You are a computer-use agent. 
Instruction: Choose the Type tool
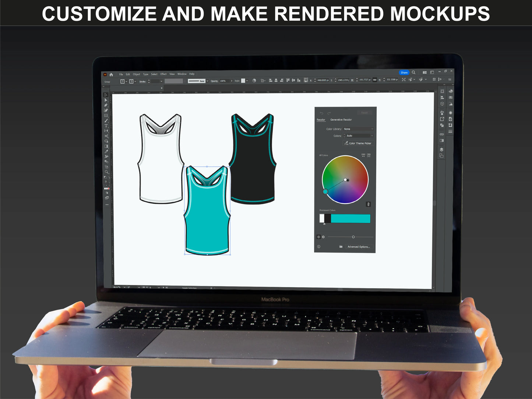(106, 126)
